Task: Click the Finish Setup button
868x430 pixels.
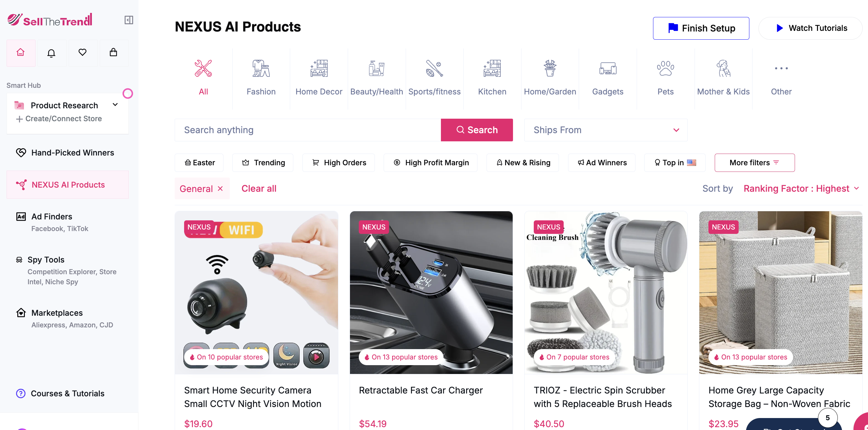Action: (x=701, y=28)
